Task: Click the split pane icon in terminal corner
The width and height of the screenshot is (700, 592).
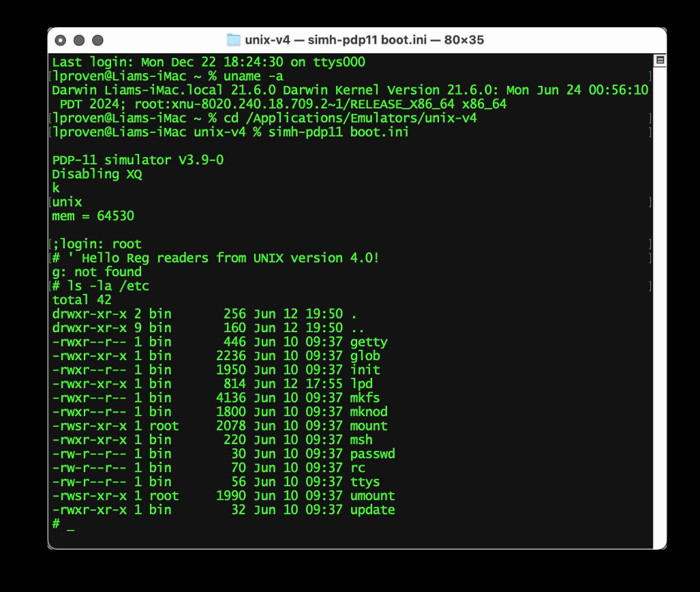Action: [659, 60]
